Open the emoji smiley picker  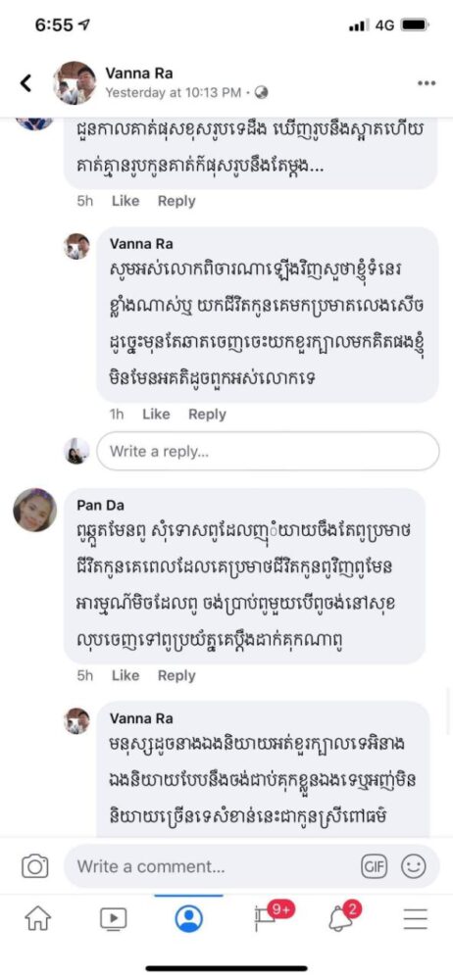[x=414, y=867]
